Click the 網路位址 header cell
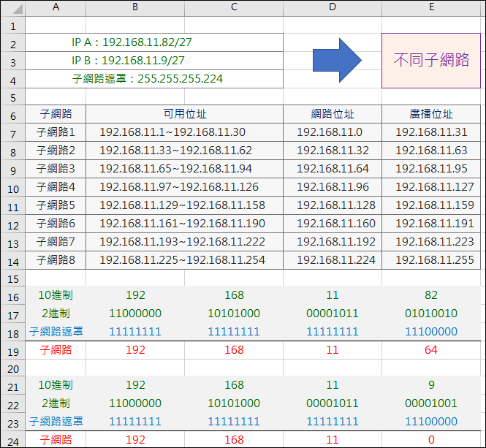 point(333,114)
